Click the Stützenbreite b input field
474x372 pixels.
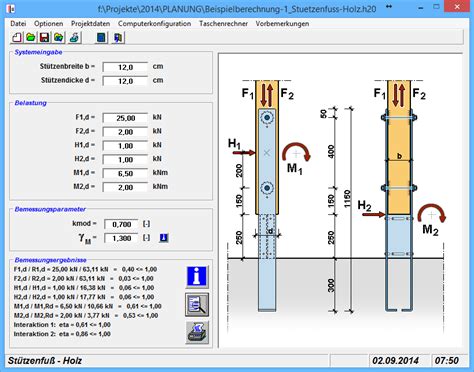(x=125, y=67)
